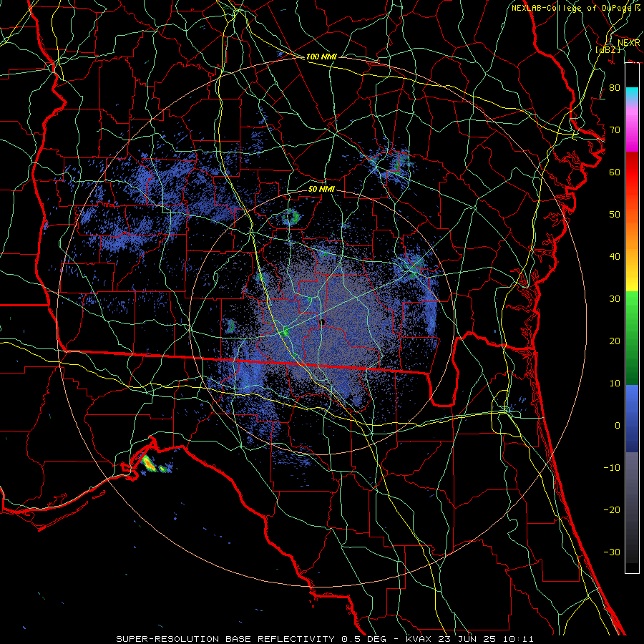Click the 40 value on the dBZ scale
644x644 pixels.
tap(615, 257)
